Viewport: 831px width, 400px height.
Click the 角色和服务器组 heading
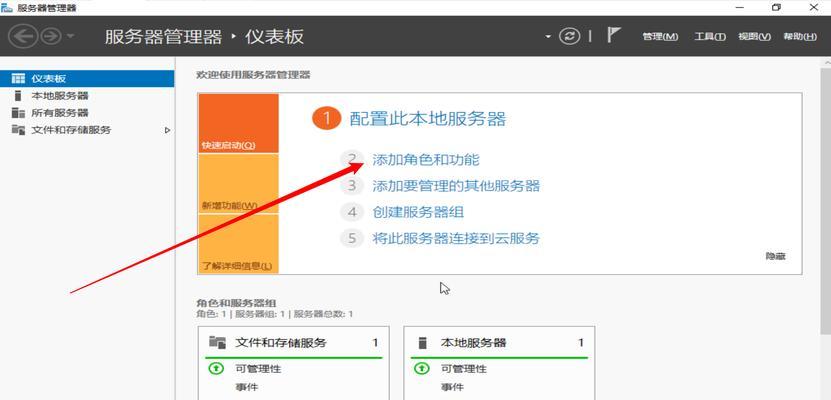tap(236, 303)
